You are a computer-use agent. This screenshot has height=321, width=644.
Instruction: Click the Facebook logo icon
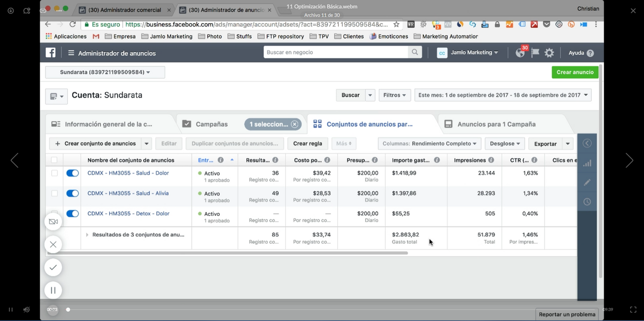pos(50,53)
